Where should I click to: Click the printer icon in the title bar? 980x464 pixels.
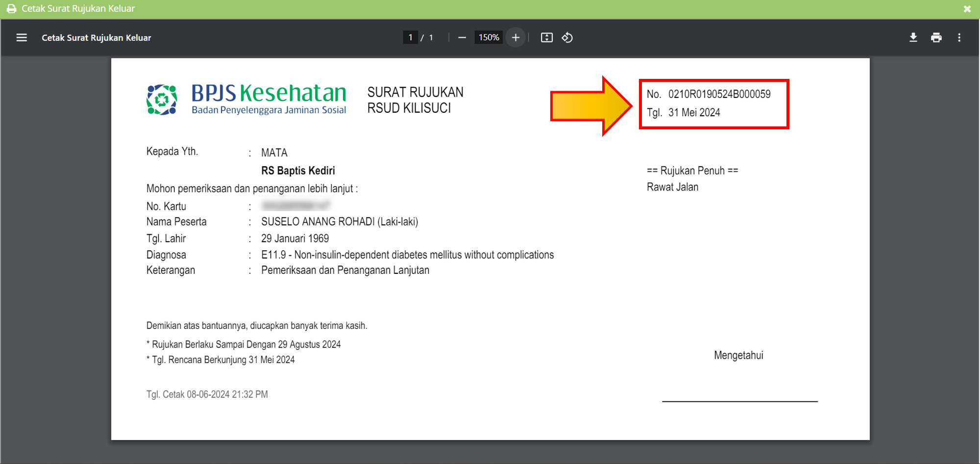[11, 9]
